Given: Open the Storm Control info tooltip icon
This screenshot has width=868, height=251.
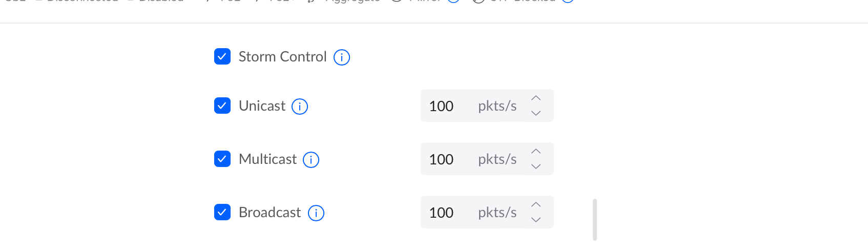Looking at the screenshot, I should pos(342,57).
